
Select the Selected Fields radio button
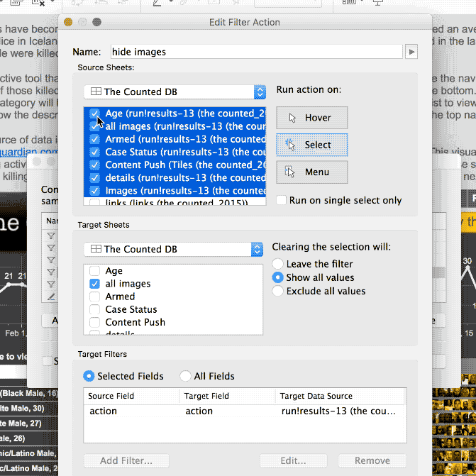89,376
